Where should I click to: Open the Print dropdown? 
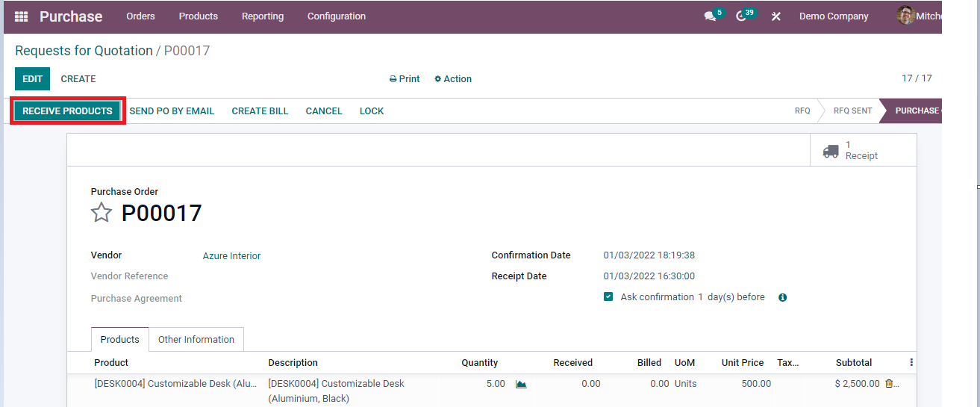[405, 79]
